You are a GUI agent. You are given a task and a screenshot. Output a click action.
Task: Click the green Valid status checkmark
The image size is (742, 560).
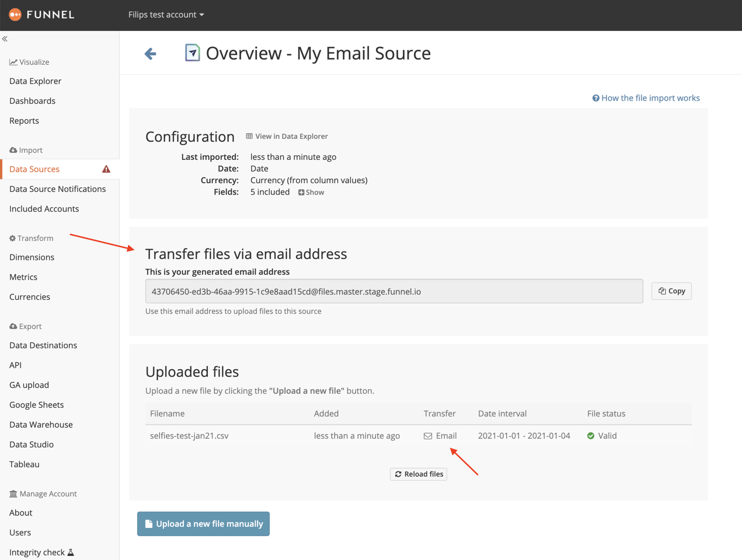point(591,435)
